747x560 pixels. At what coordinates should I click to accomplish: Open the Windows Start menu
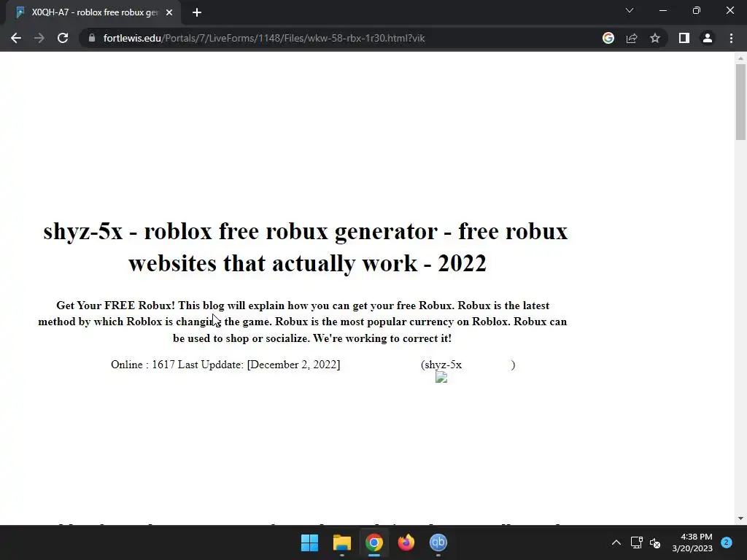pos(309,542)
